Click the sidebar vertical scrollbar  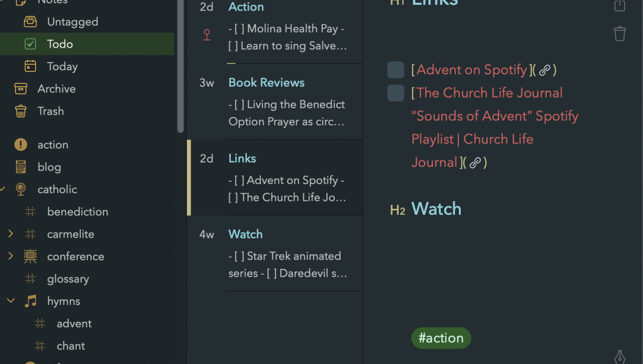coord(180,65)
